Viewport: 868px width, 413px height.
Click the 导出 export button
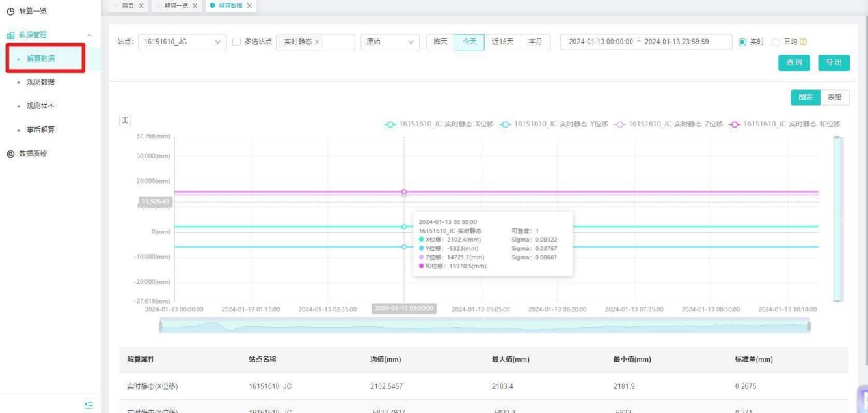(834, 62)
